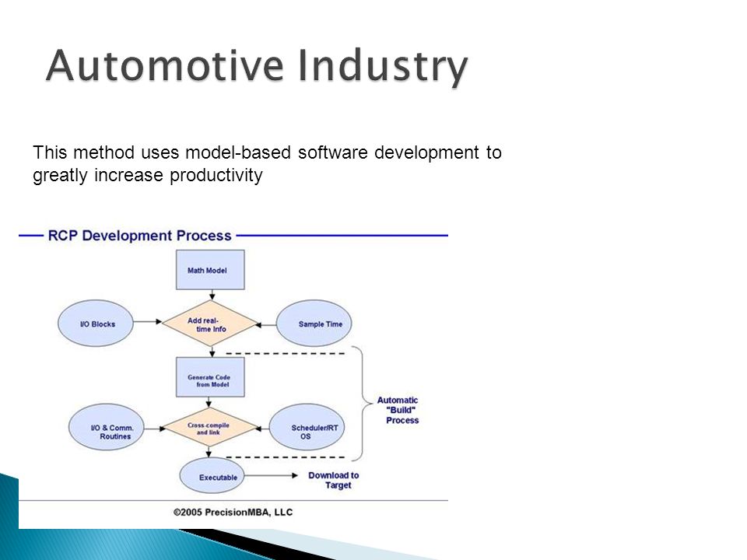Select the 'Scheduler/RT OS' ellipse

coord(307,427)
